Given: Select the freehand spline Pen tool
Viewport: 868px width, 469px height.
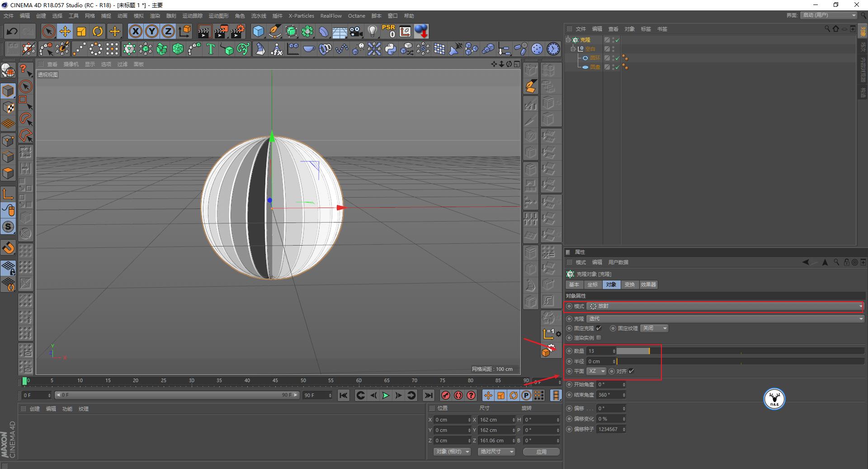Looking at the screenshot, I should pos(274,31).
